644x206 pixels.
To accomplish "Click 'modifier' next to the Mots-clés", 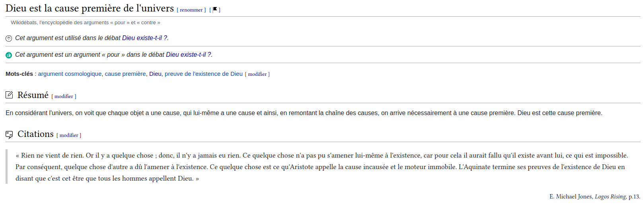I will pos(257,74).
